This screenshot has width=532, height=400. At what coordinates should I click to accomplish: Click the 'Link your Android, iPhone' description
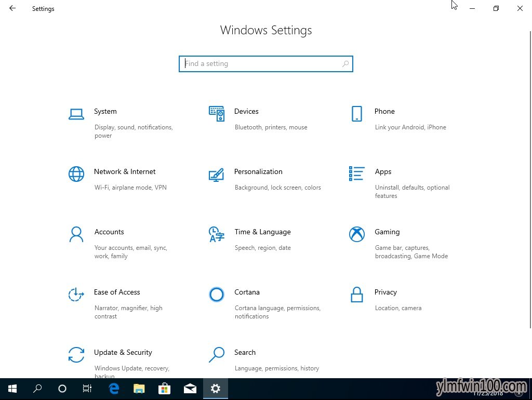(x=410, y=127)
